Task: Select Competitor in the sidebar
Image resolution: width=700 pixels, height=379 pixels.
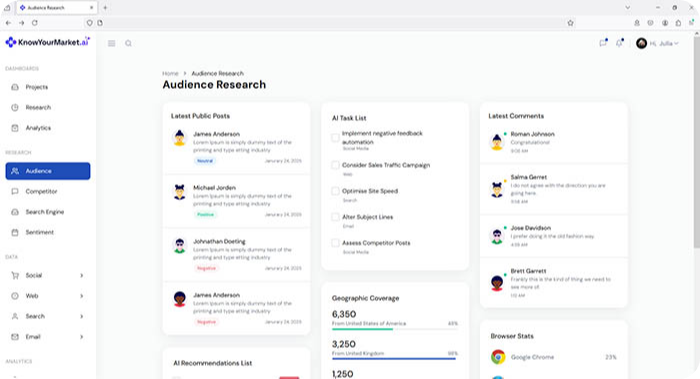Action: coord(48,192)
